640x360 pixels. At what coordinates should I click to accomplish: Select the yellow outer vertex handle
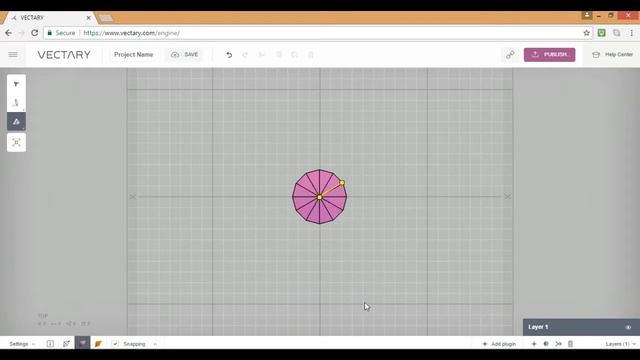point(342,182)
